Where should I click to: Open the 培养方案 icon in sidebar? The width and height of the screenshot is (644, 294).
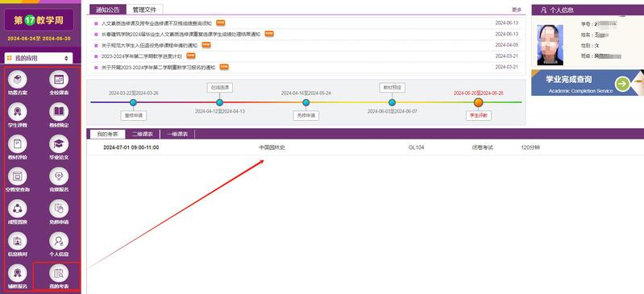[x=18, y=80]
